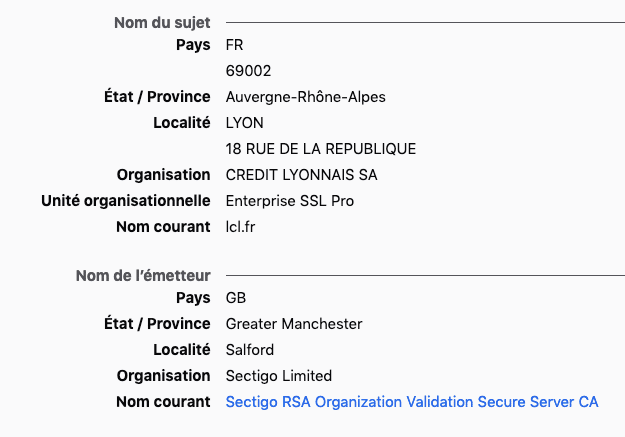Click the postal code 69002

click(248, 71)
